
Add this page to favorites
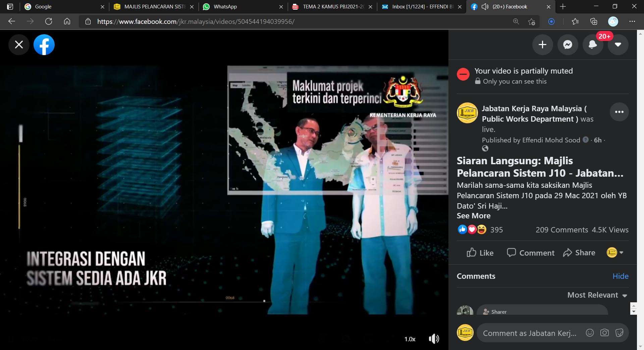coord(531,21)
